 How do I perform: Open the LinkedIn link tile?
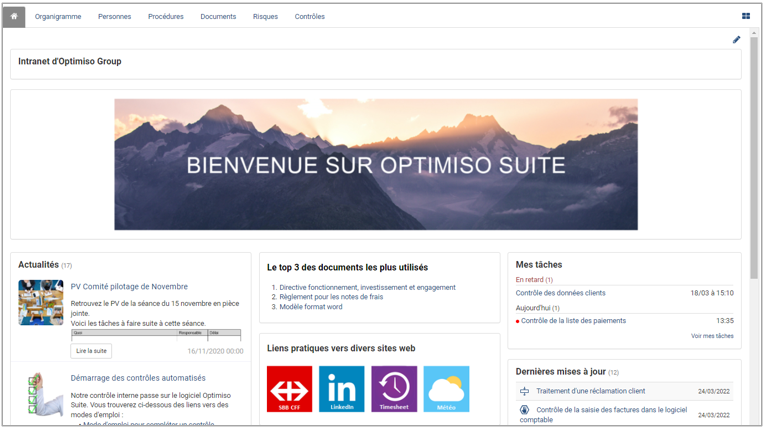[341, 389]
